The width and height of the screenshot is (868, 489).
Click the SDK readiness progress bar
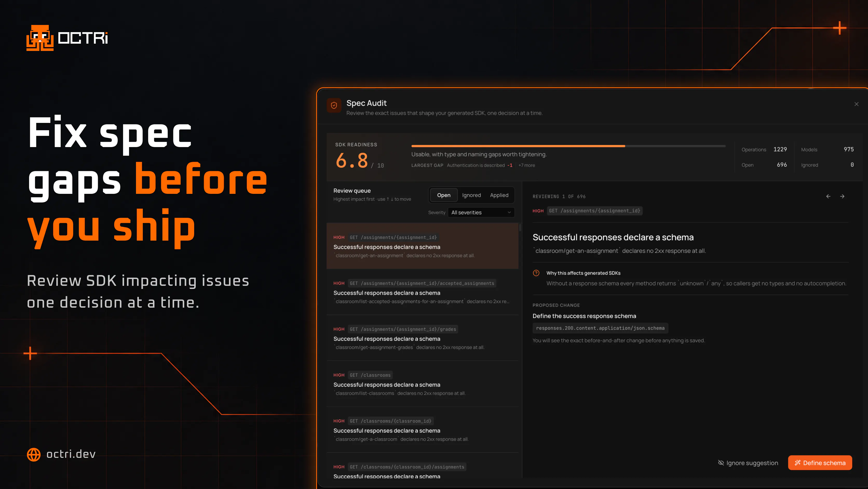[x=568, y=146]
